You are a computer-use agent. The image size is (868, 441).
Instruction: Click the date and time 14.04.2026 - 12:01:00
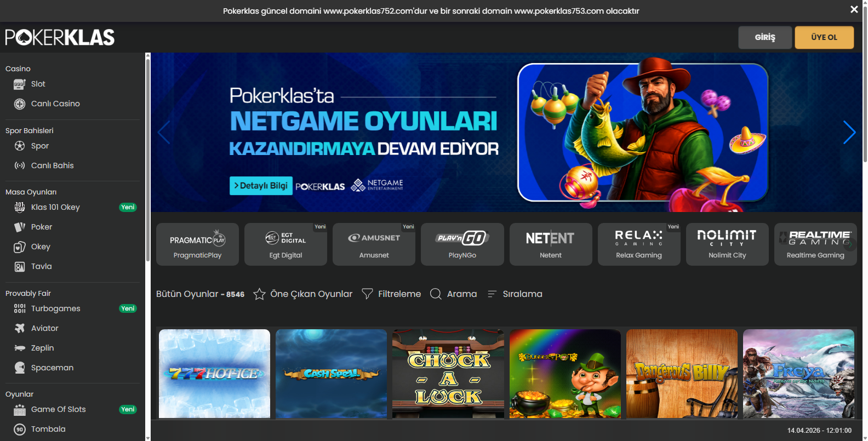819,431
